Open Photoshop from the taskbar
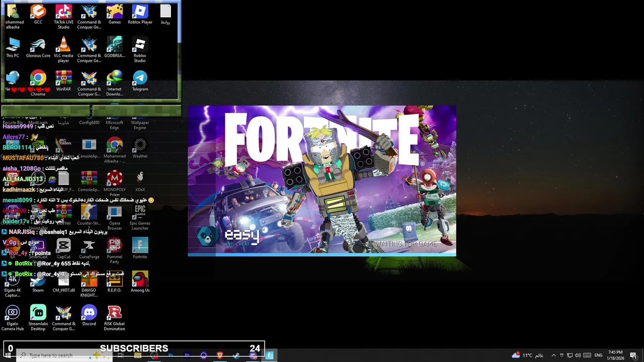644x362 pixels. coord(171,355)
